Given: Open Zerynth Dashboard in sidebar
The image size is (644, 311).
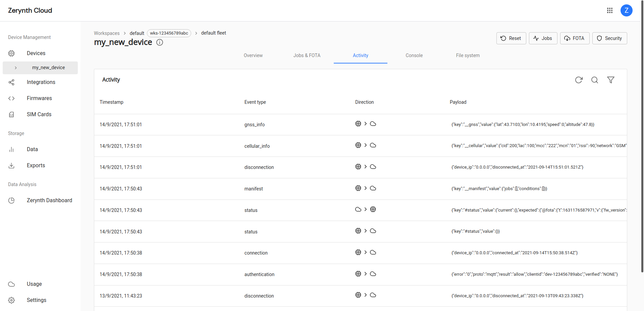Looking at the screenshot, I should click(x=49, y=200).
